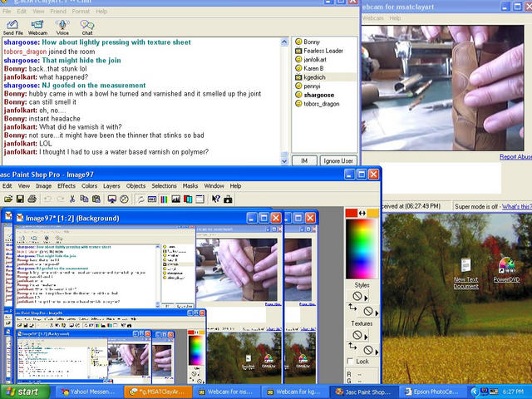Select kgedrich in chat user list
The image size is (532, 399).
point(314,77)
